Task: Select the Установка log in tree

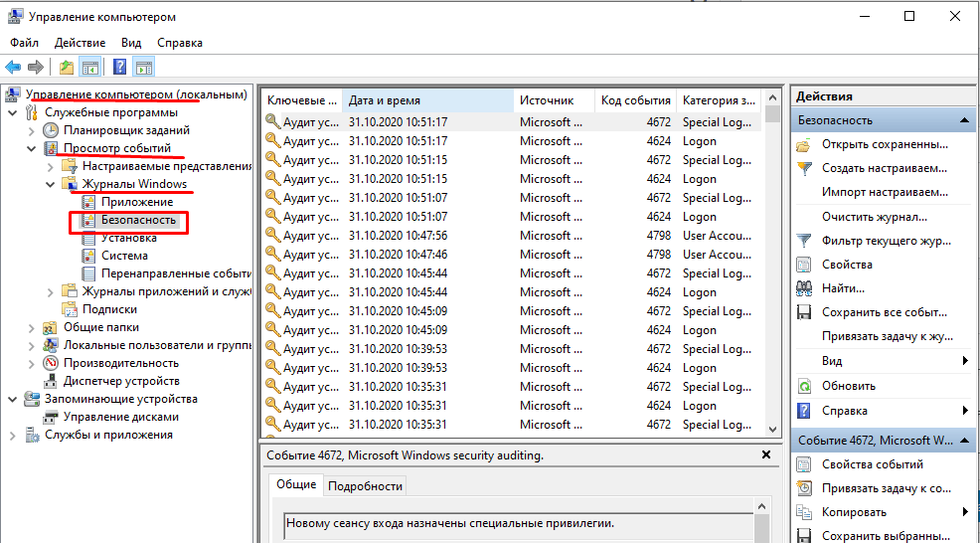Action: 129,238
